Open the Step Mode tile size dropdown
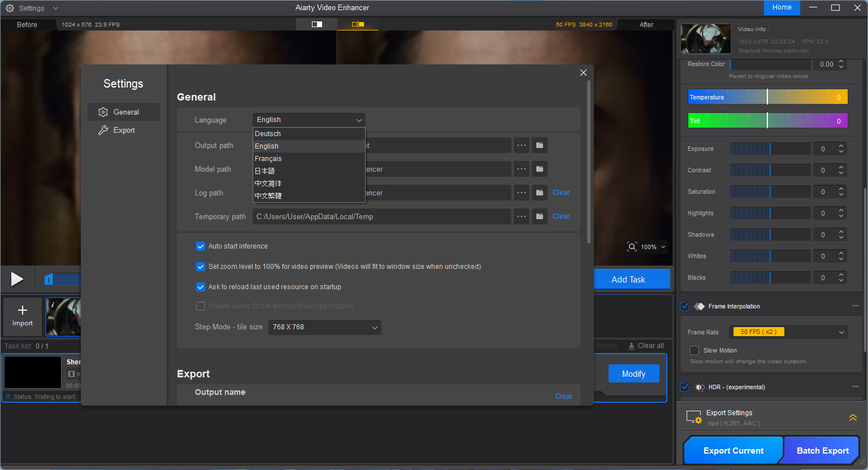This screenshot has height=470, width=868. [x=324, y=327]
